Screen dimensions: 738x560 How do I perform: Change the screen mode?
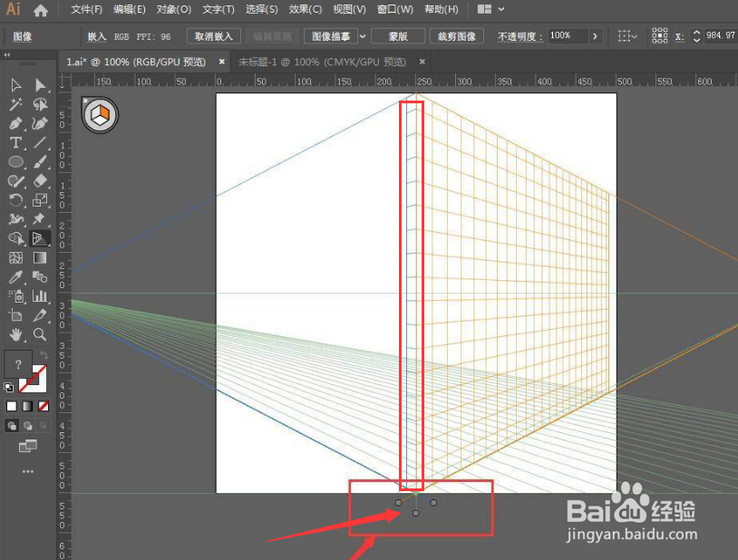28,446
